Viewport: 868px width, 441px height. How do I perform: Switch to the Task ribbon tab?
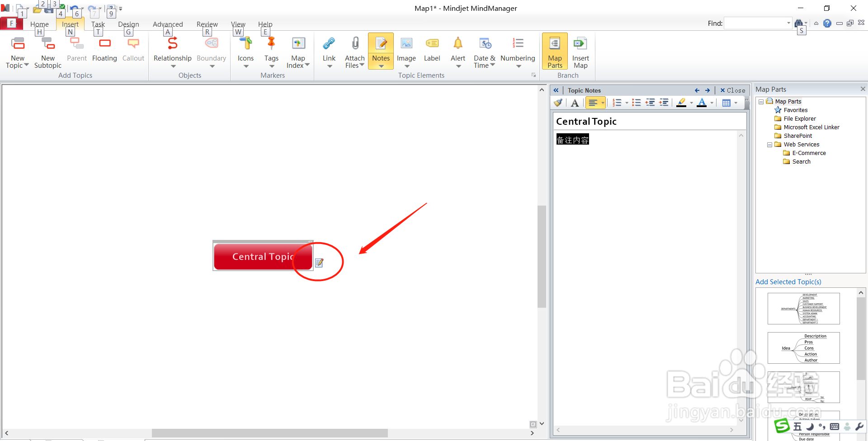pyautogui.click(x=98, y=24)
